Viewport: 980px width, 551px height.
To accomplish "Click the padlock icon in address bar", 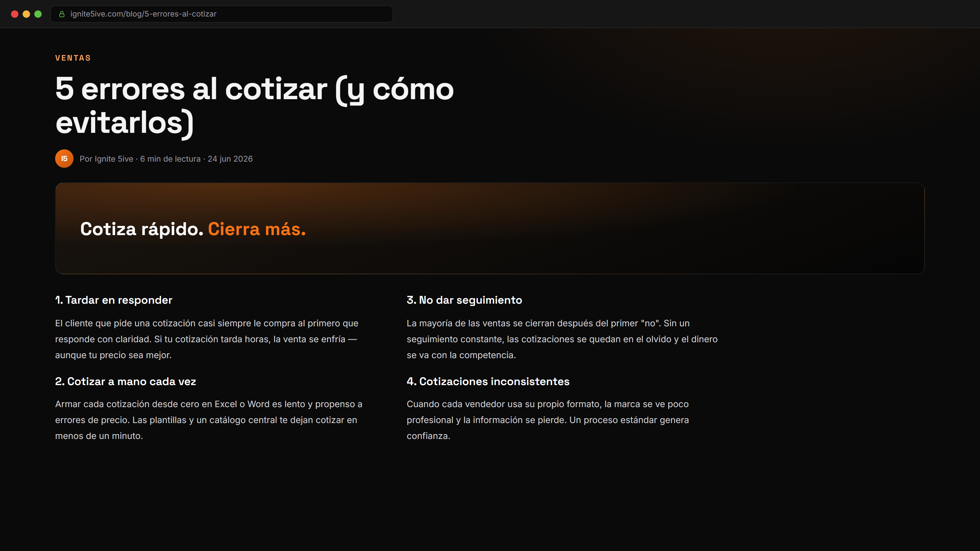I will point(62,14).
